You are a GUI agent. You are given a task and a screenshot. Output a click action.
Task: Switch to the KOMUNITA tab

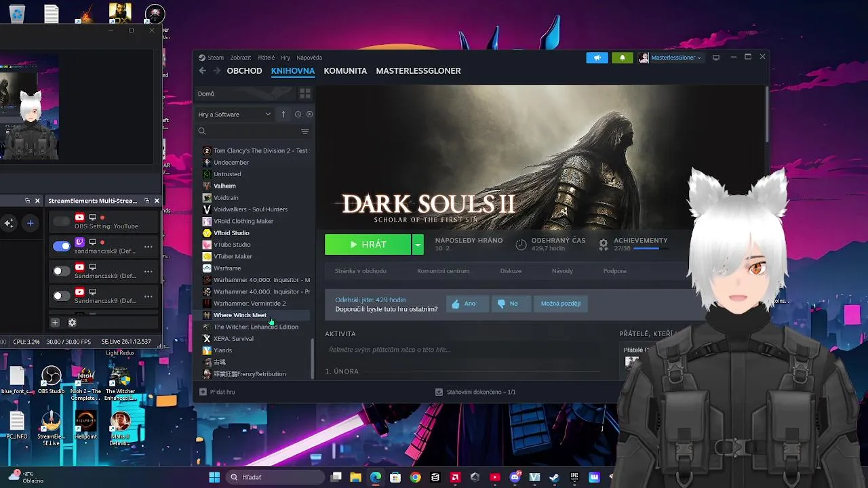point(345,70)
